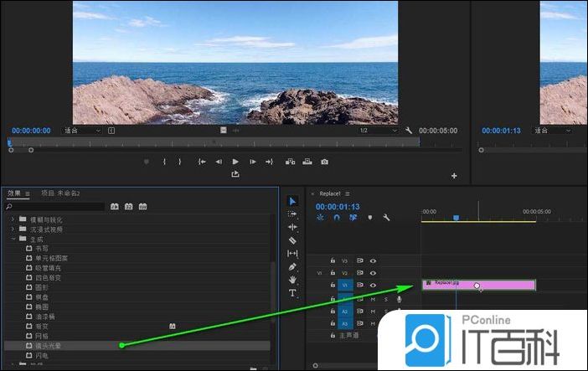Select the Hand tool
This screenshot has height=371, width=588.
(x=292, y=279)
